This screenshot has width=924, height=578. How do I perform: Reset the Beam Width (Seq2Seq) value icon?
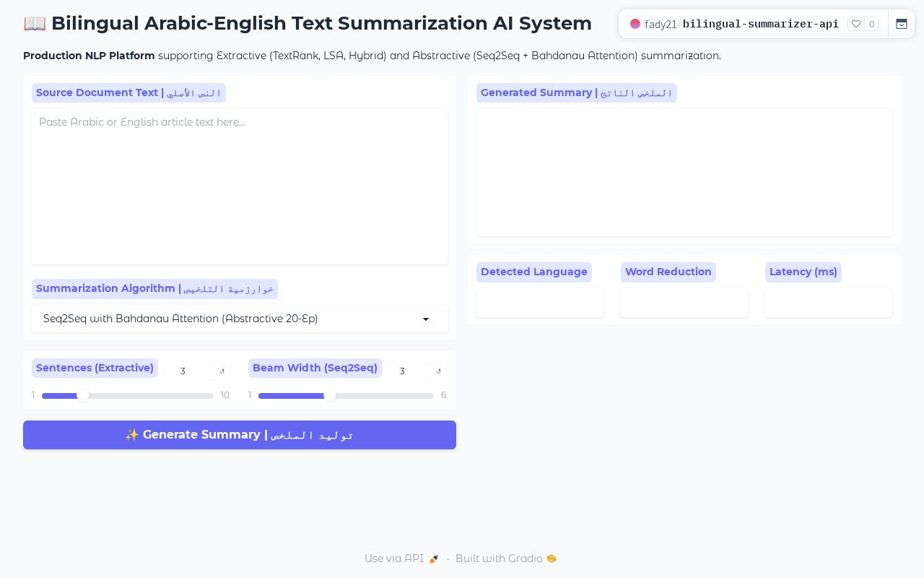(439, 371)
